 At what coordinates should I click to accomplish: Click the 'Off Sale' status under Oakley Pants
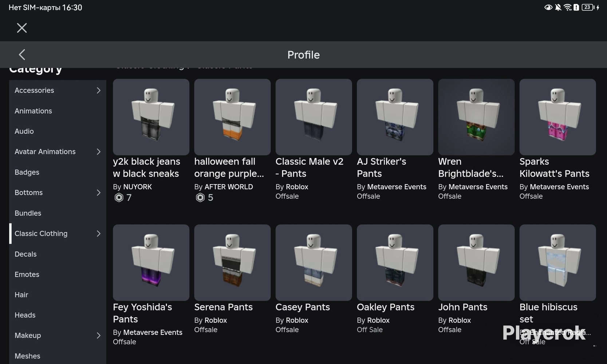click(370, 330)
